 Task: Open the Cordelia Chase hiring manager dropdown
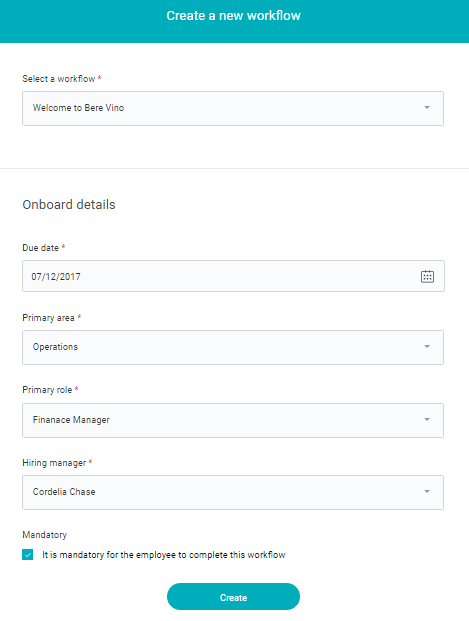[x=233, y=492]
